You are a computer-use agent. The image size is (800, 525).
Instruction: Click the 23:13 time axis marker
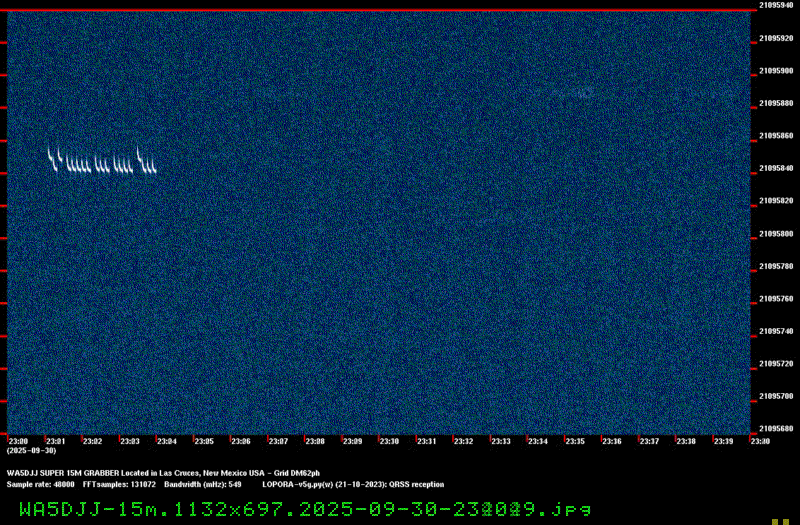tap(501, 441)
